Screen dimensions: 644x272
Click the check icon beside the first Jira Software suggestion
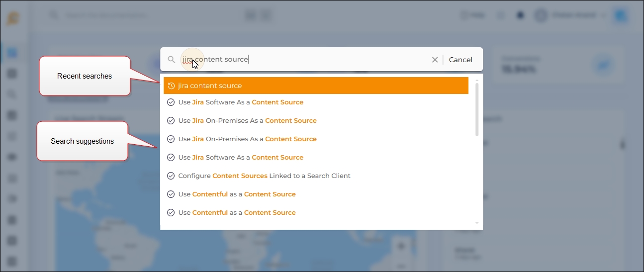tap(171, 102)
